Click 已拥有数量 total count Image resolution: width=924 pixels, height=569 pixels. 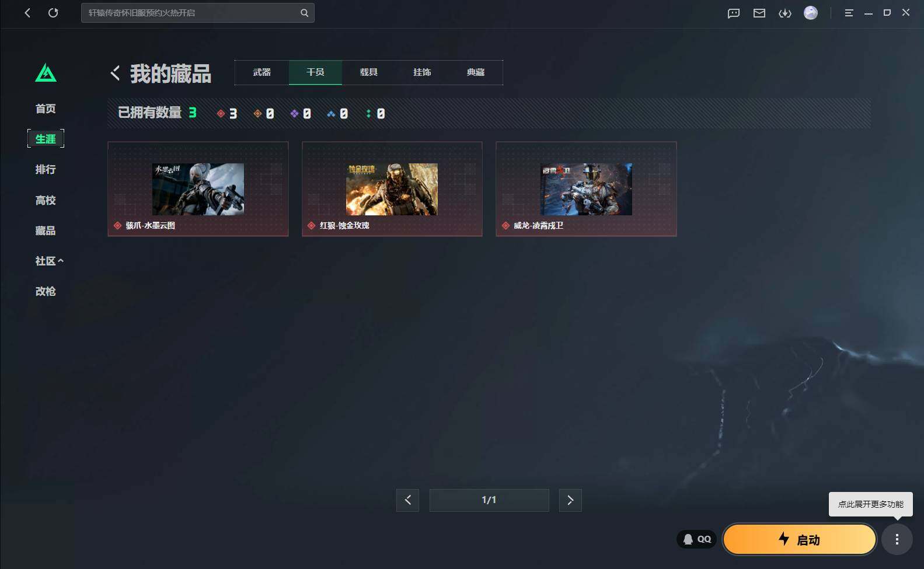pyautogui.click(x=158, y=113)
